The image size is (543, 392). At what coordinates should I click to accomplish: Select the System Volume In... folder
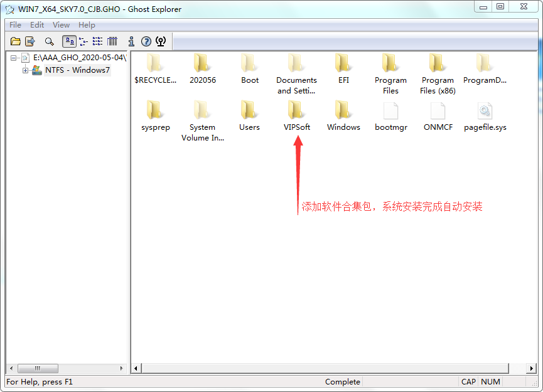[x=203, y=122]
